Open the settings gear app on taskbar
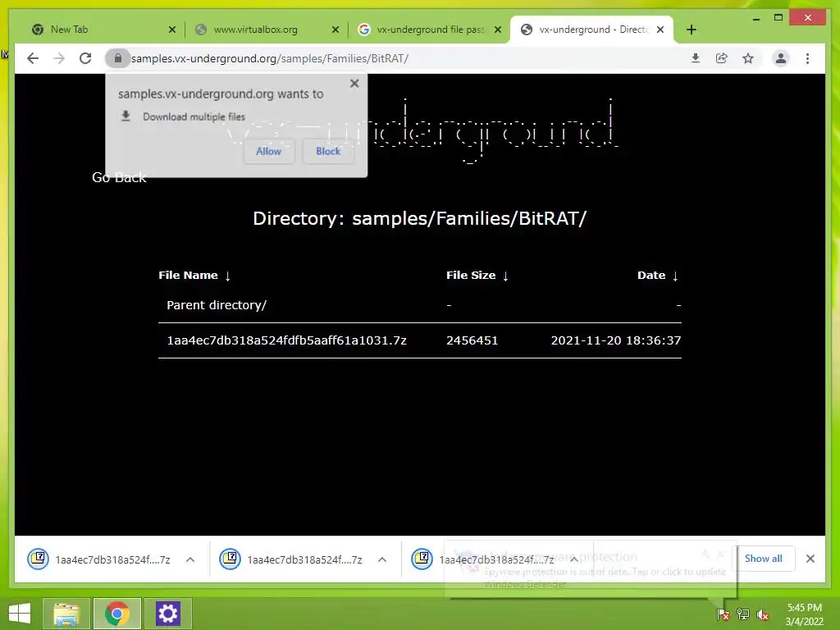Screen dimensions: 840x630 coord(167,614)
